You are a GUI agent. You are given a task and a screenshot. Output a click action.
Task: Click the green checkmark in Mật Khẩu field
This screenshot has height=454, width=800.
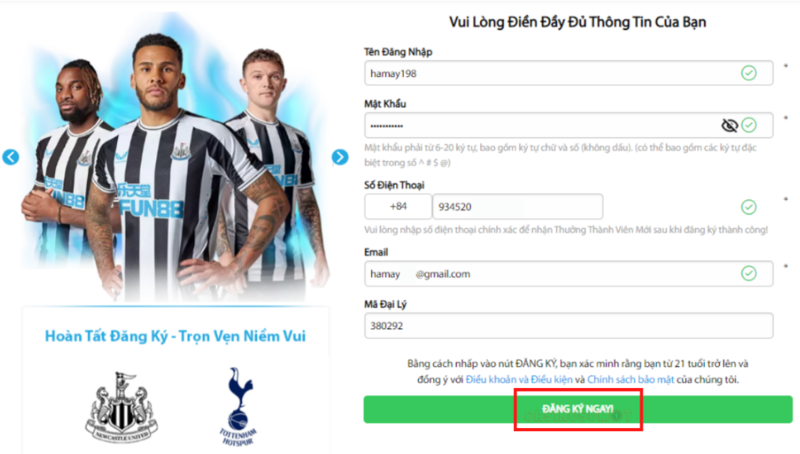coord(748,125)
